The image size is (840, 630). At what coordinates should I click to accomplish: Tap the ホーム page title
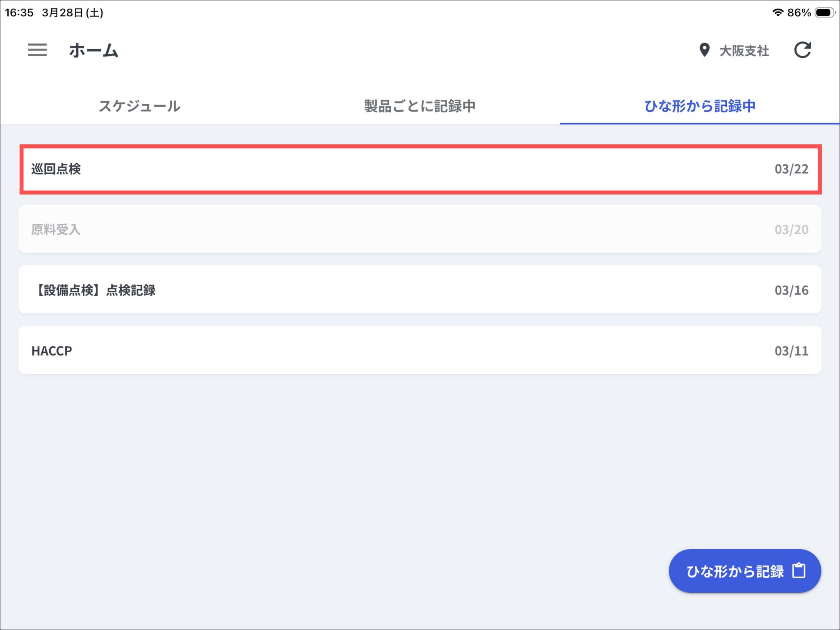(94, 50)
